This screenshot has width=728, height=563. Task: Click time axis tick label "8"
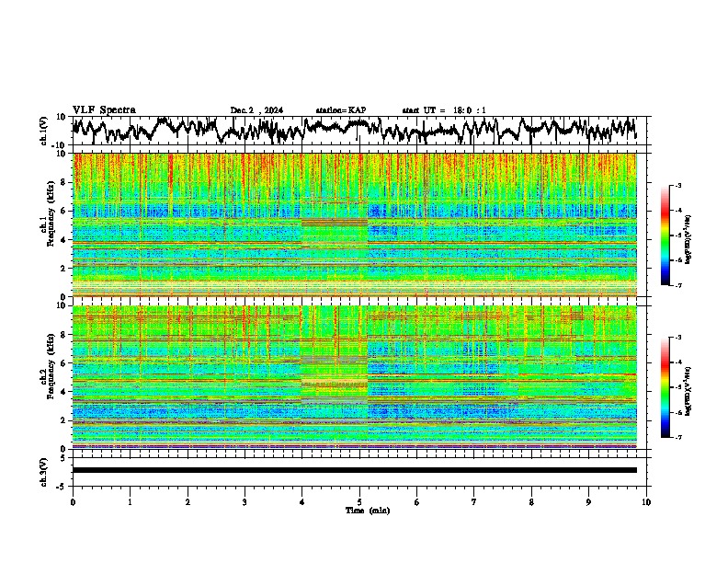click(x=531, y=502)
